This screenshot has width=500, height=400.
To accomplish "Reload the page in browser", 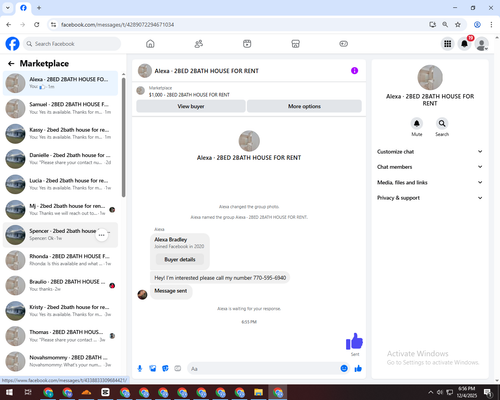I will pyautogui.click(x=37, y=25).
